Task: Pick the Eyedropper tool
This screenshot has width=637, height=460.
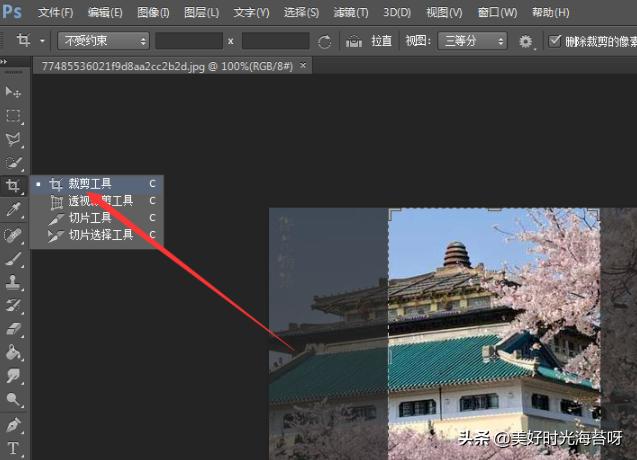Action: click(14, 210)
